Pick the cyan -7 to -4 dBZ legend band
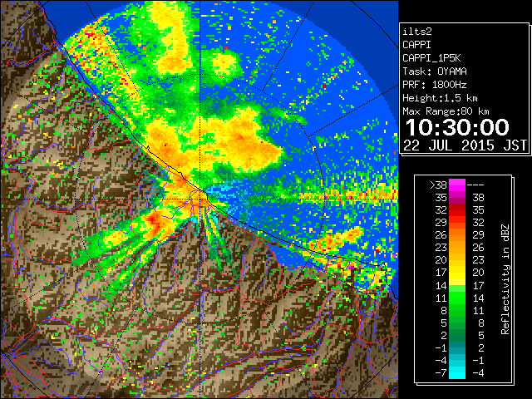 (x=457, y=373)
